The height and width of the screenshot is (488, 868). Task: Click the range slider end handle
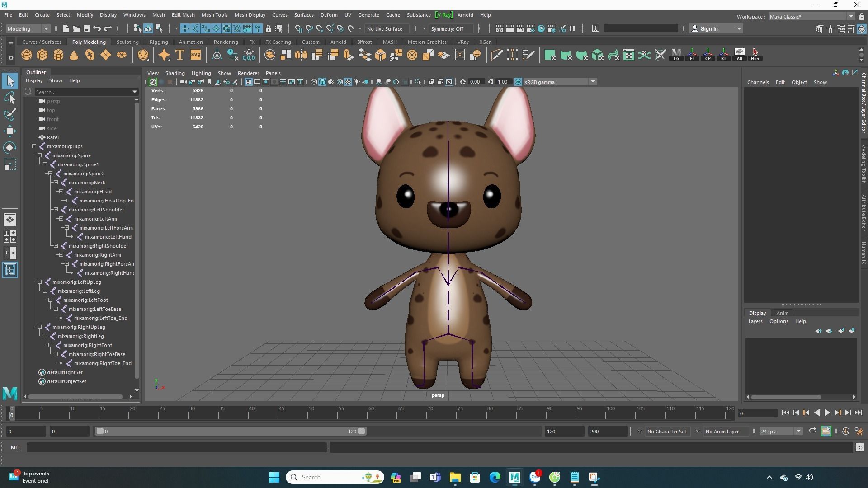coord(362,431)
